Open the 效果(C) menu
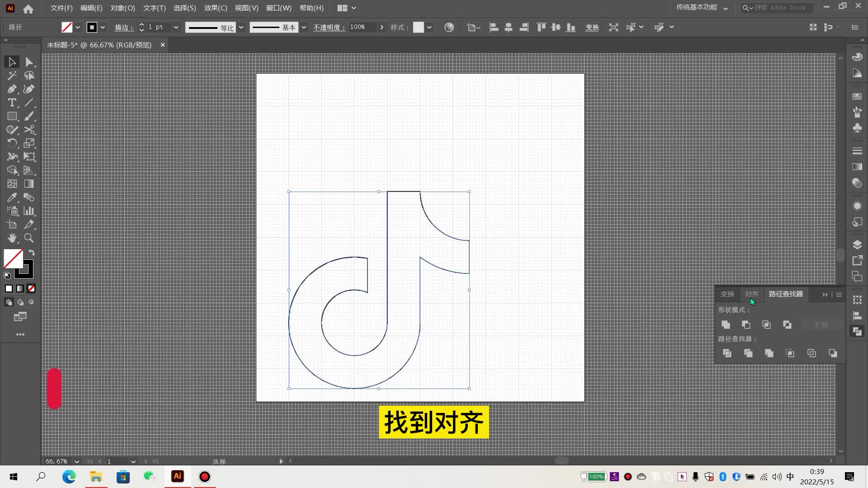The width and height of the screenshot is (868, 488). 215,8
